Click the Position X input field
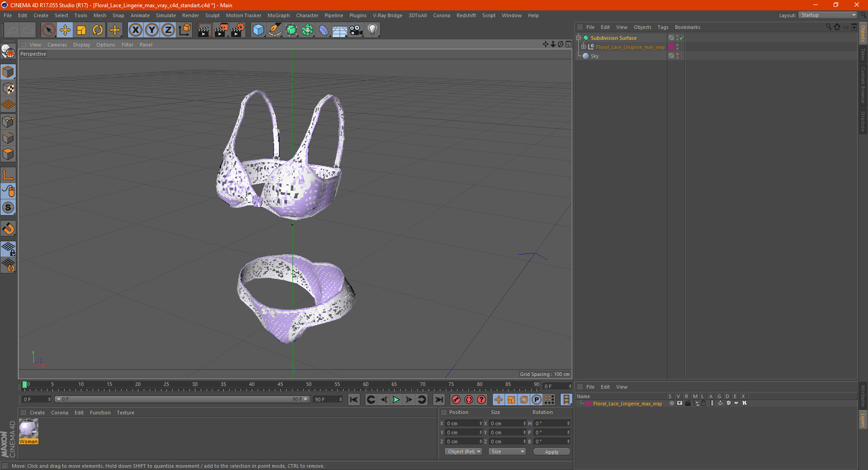 463,423
